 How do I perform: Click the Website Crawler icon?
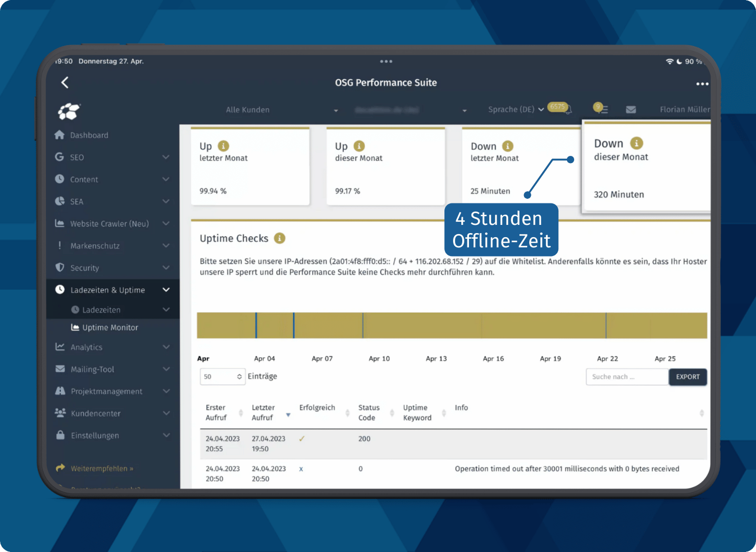coord(60,223)
